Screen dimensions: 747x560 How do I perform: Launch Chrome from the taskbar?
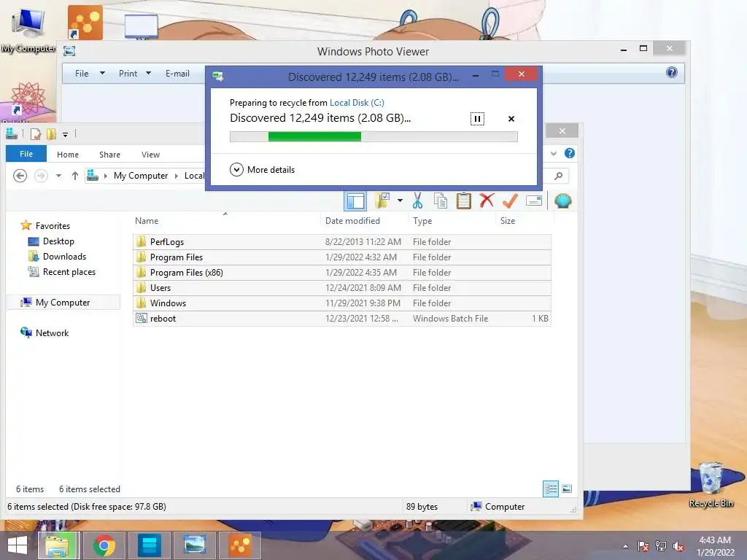coord(104,545)
